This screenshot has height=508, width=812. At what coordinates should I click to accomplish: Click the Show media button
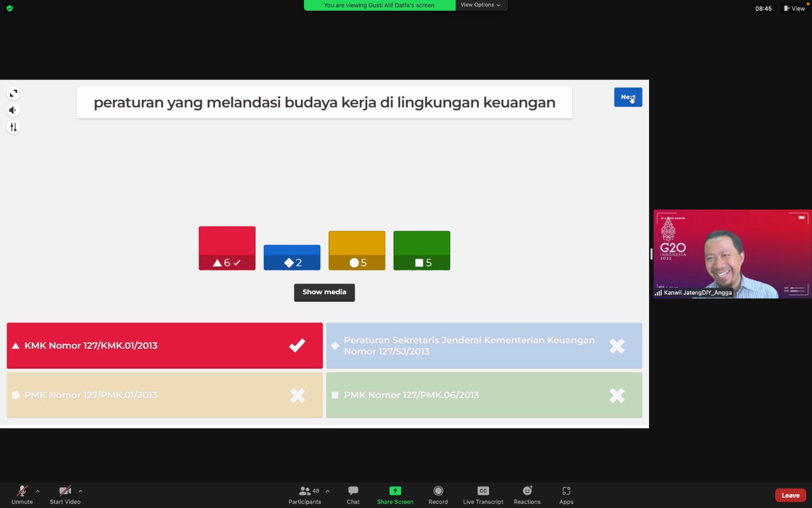324,292
